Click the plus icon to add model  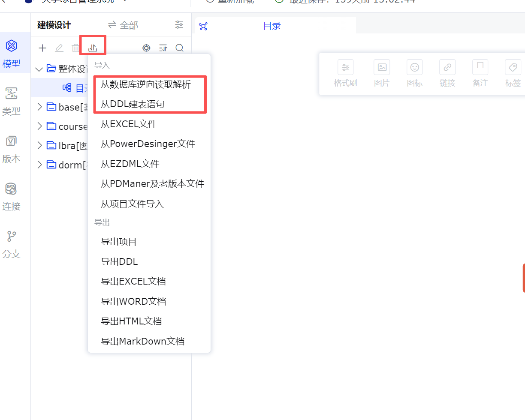pyautogui.click(x=42, y=48)
